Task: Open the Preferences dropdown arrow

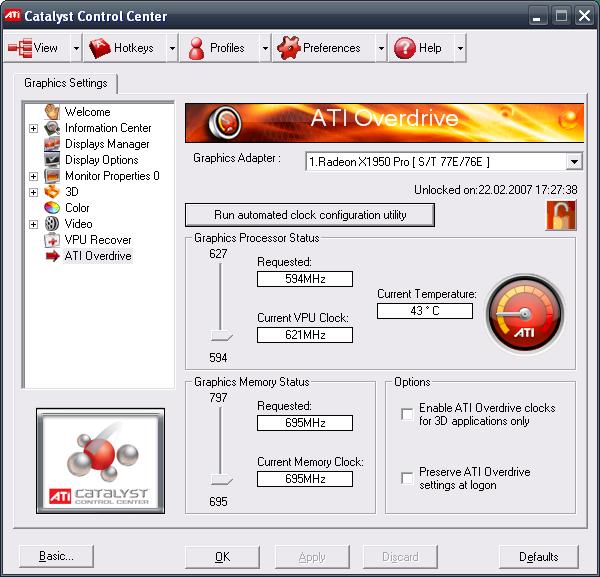Action: [381, 48]
